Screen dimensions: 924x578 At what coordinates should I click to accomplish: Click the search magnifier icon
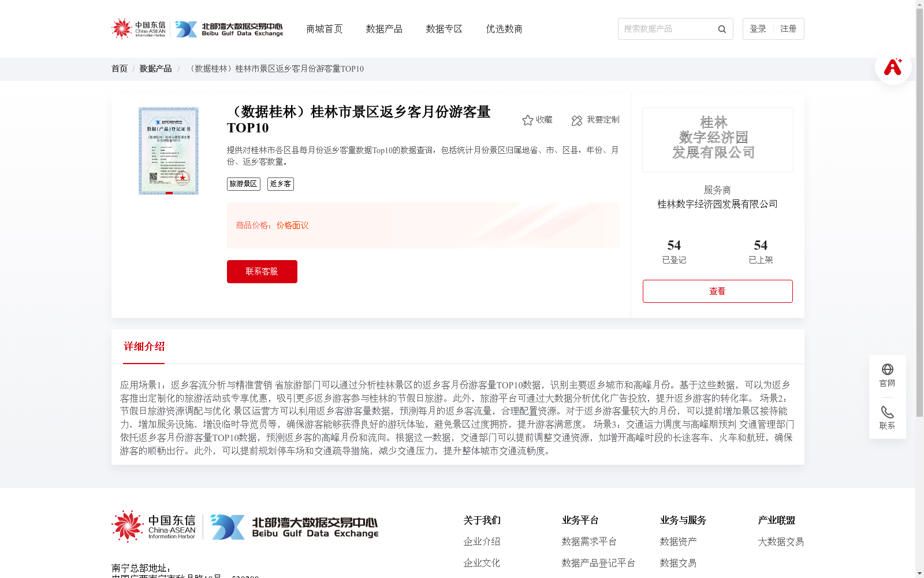pos(722,29)
